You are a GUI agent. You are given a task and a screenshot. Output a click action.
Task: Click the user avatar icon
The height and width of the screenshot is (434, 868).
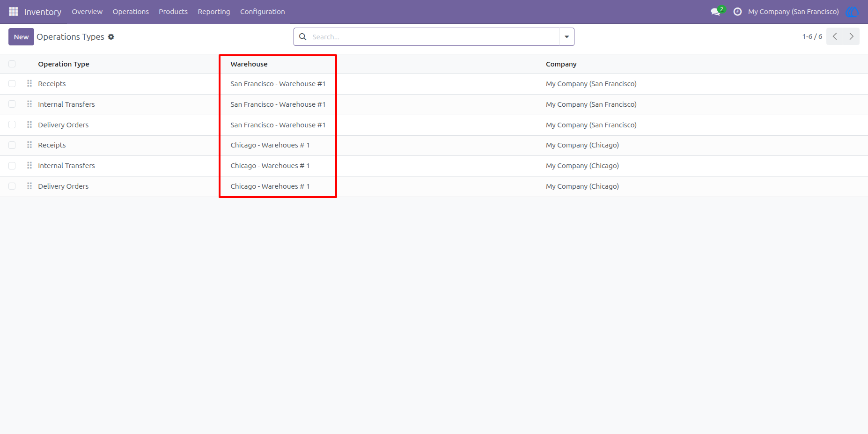click(852, 12)
